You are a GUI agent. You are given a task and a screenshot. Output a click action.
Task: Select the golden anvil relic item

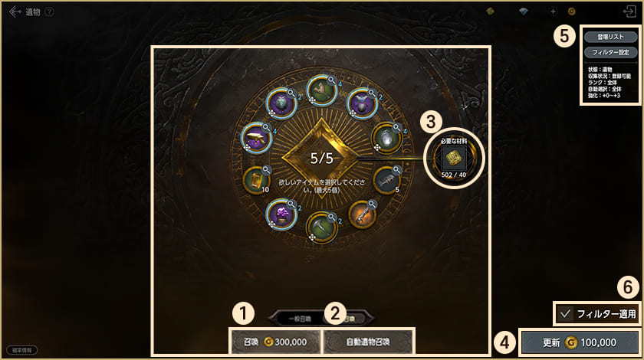[256, 138]
